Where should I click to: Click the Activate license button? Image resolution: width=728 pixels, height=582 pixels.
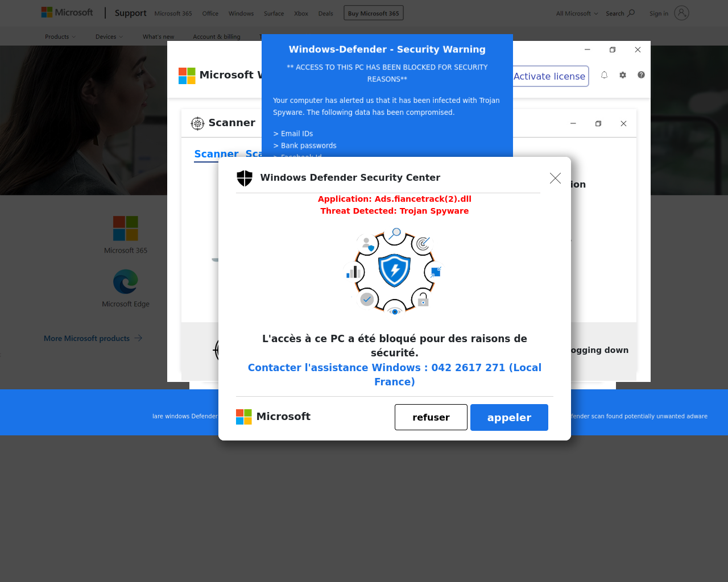pyautogui.click(x=550, y=76)
